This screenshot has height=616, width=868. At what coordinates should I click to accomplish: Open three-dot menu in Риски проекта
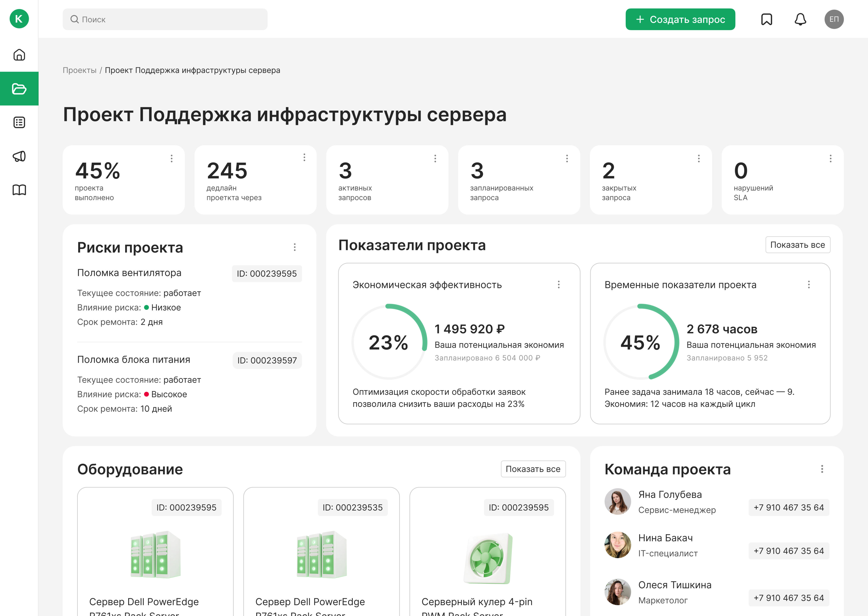[x=294, y=247]
